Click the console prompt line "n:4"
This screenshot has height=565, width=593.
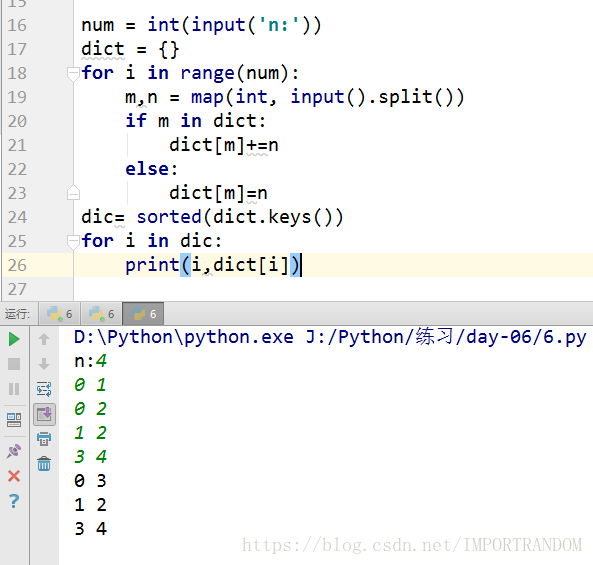pos(90,361)
